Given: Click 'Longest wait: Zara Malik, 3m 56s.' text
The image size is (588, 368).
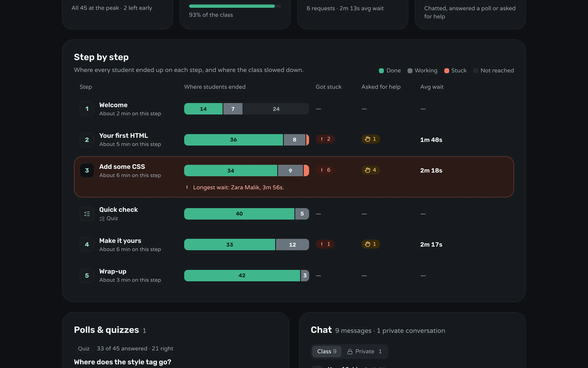Looking at the screenshot, I should [238, 187].
